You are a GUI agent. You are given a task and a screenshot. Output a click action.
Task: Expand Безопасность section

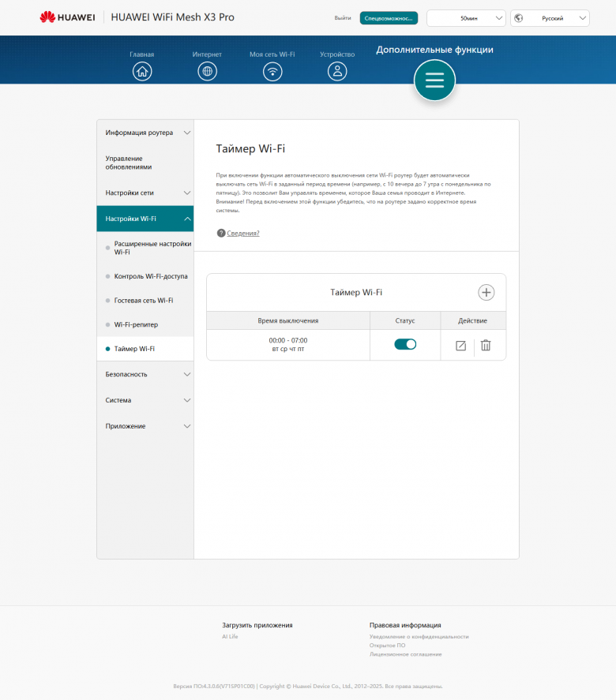pos(145,374)
